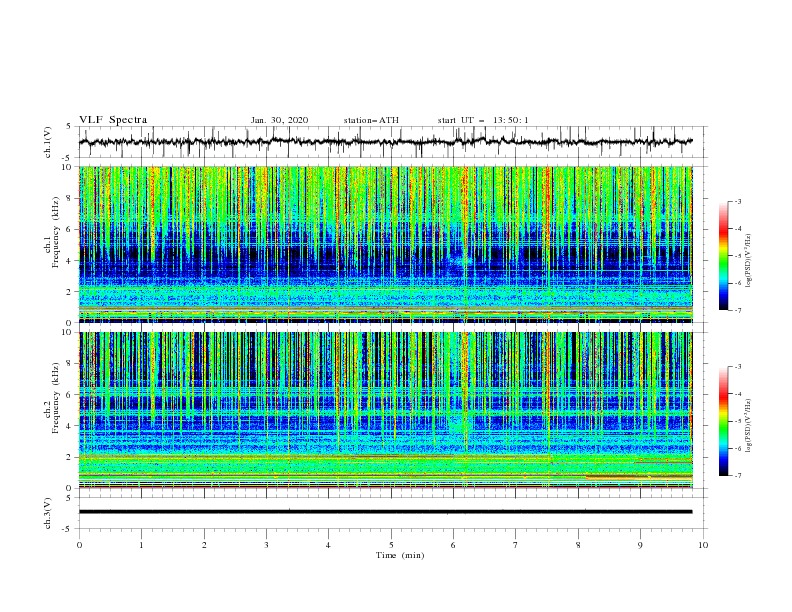792x612 pixels.
Task: Click the "-7" label on ch.2 color bar
Action: tap(738, 475)
